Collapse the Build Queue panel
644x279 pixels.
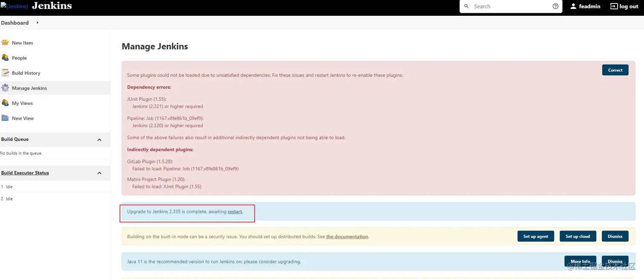pos(99,140)
